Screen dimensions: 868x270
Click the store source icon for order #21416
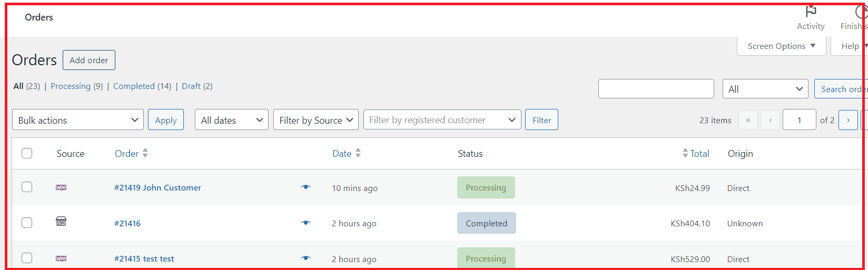pos(61,221)
